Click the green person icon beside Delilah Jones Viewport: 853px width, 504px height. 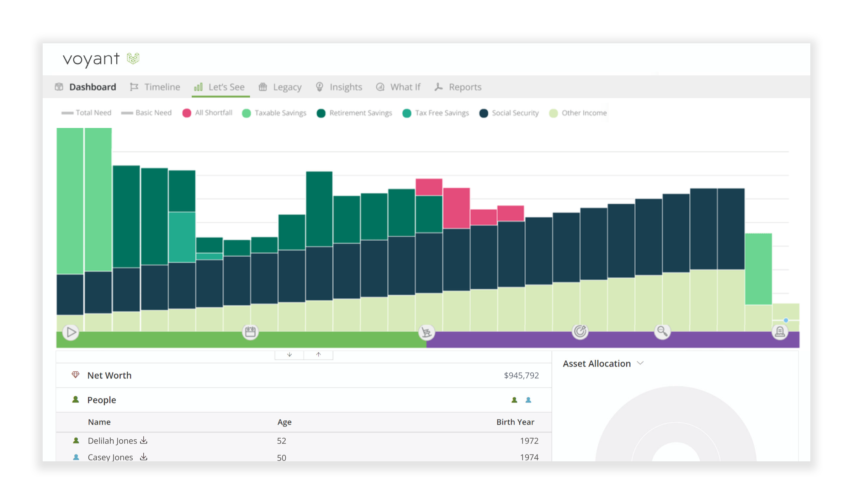[x=76, y=440]
